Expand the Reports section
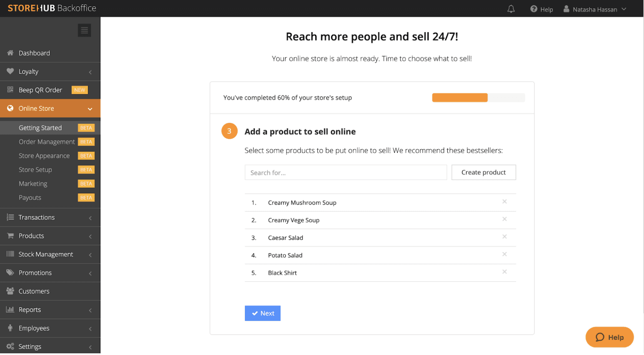This screenshot has width=644, height=355. [30, 310]
